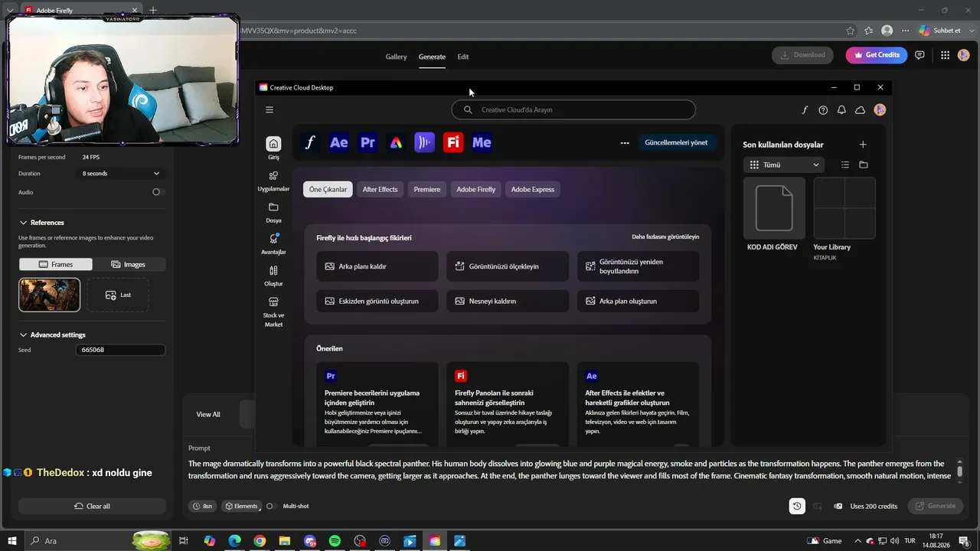The height and width of the screenshot is (551, 980).
Task: Open the 8sn duration chip
Action: click(x=203, y=506)
